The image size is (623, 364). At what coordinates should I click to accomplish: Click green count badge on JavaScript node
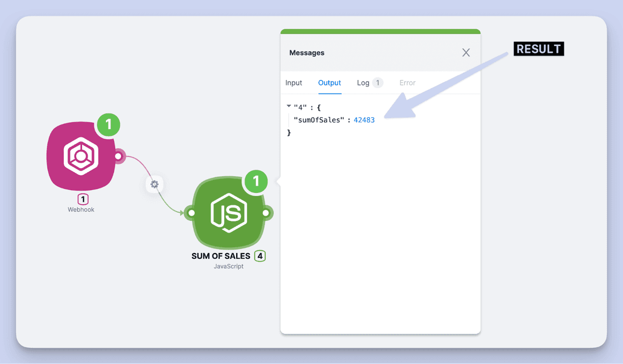255,181
